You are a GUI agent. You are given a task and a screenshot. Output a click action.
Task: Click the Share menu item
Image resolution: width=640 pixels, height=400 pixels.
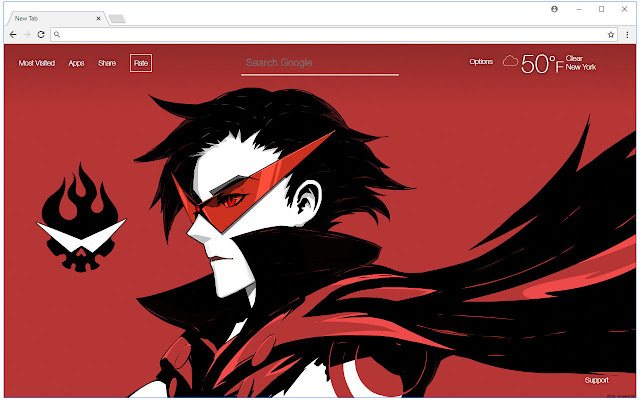(107, 63)
